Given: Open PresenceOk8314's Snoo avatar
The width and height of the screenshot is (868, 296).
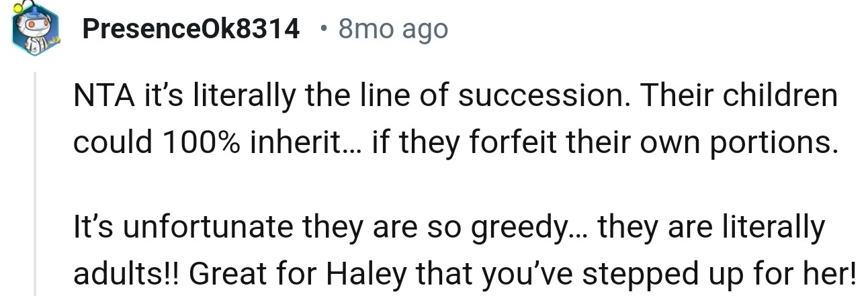Looking at the screenshot, I should [35, 30].
